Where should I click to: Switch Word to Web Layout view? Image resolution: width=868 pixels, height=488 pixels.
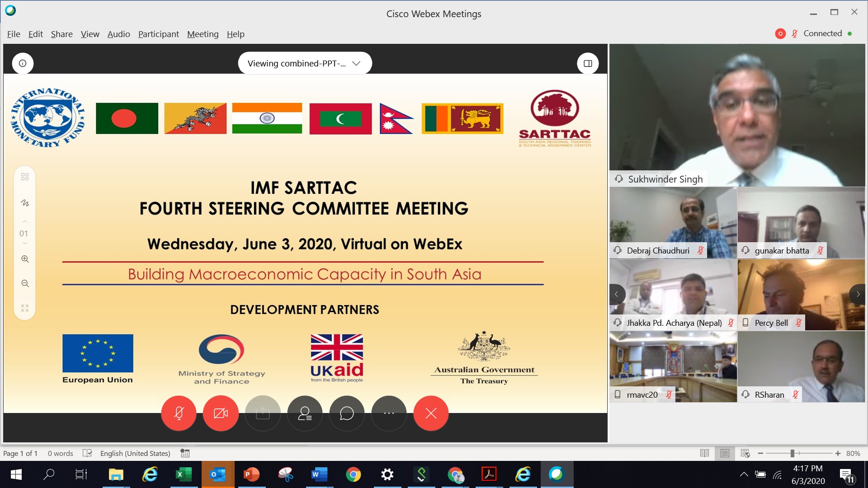[745, 453]
